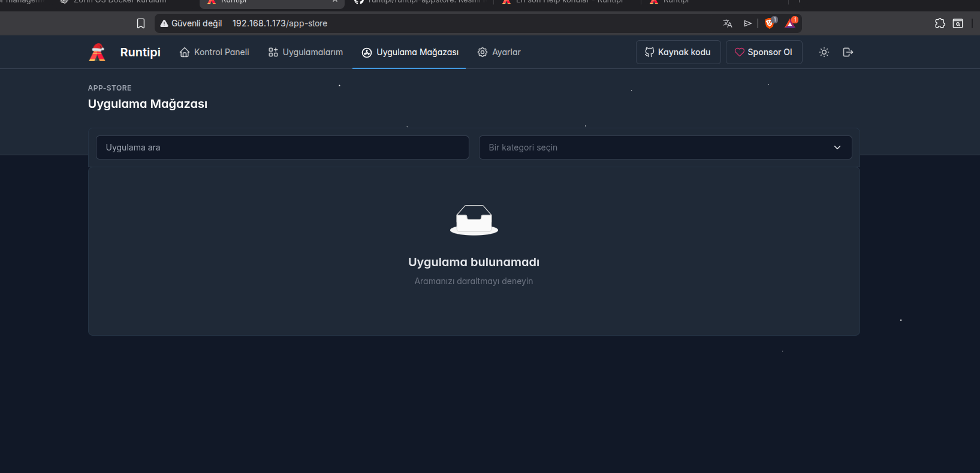Open the Brave Shields icon
980x473 pixels.
coord(770,23)
